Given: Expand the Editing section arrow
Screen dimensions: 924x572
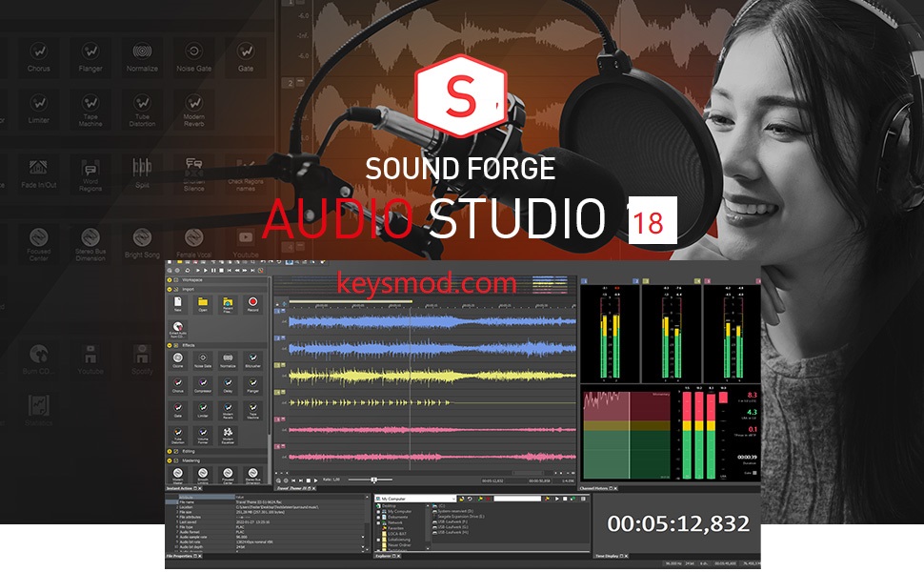Looking at the screenshot, I should pos(170,451).
